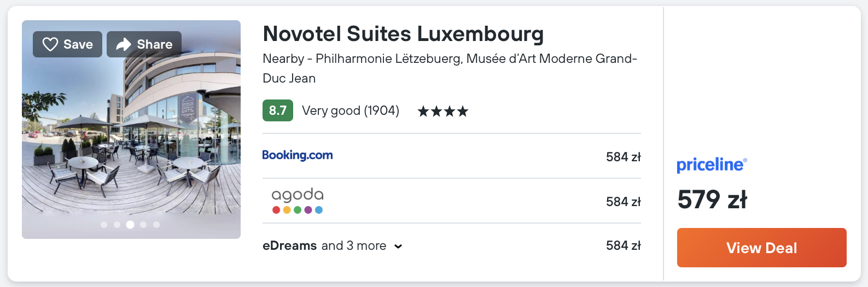Open the Booking.com logo offer
Screen dimensions: 868x287
point(298,155)
